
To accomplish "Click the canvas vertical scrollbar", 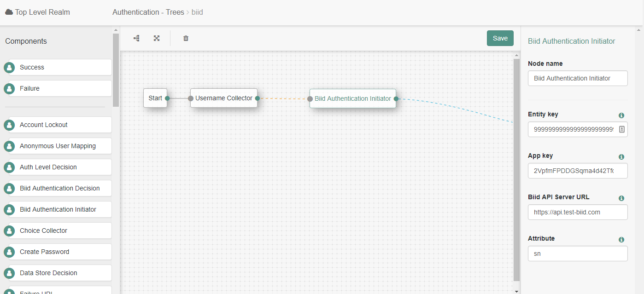I will (516, 170).
